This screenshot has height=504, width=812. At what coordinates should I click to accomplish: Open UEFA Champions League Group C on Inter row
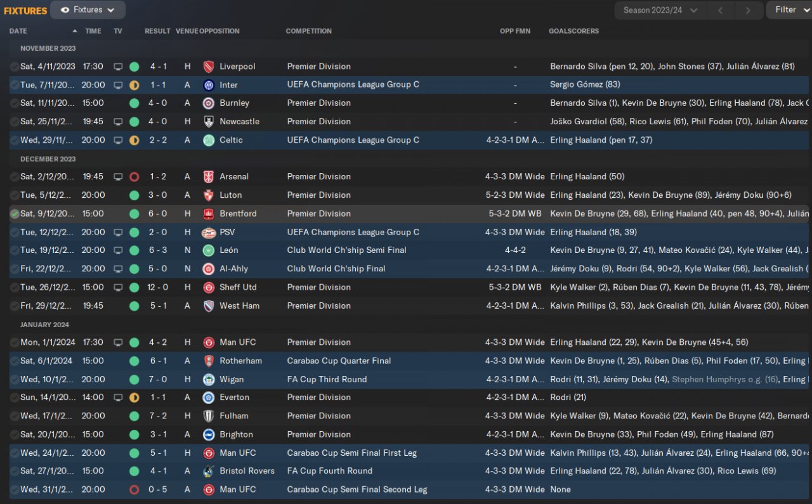(353, 85)
